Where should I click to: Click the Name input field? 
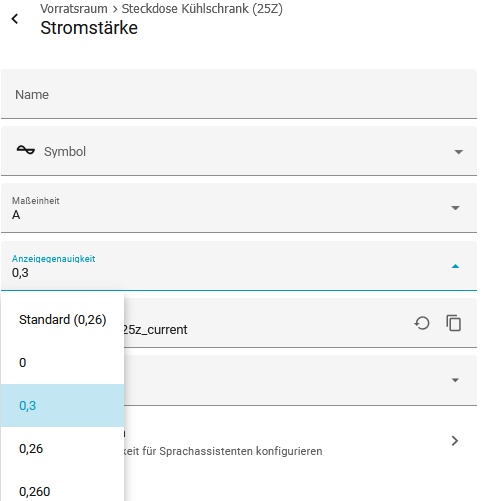pos(239,94)
